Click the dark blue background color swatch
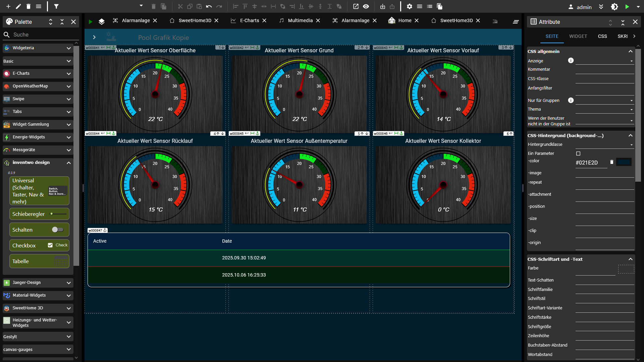Image resolution: width=644 pixels, height=362 pixels. click(624, 162)
